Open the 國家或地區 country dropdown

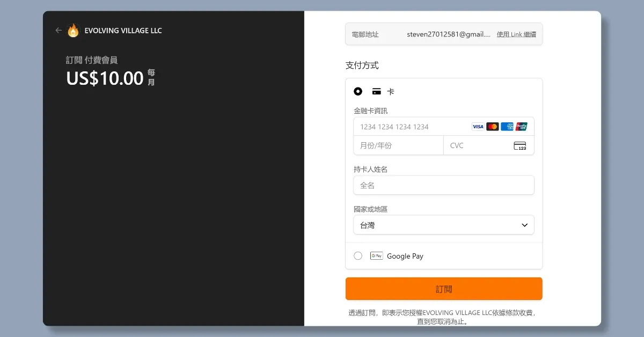pyautogui.click(x=443, y=225)
